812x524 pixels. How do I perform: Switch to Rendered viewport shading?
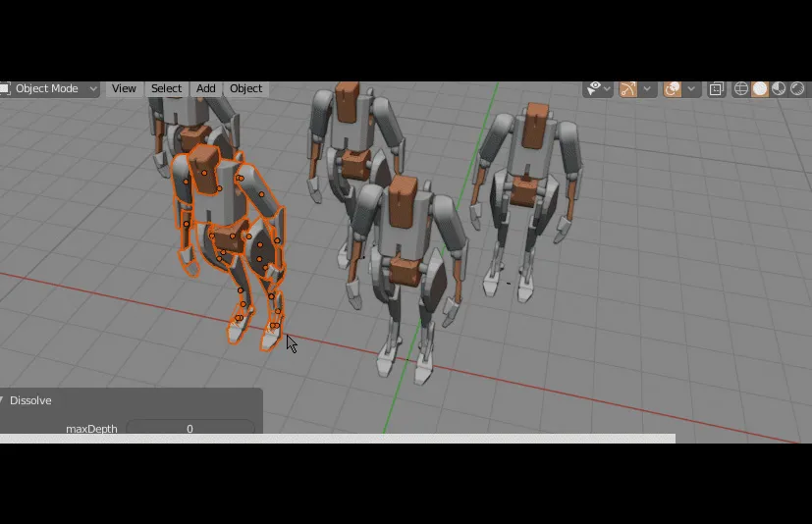[x=797, y=89]
